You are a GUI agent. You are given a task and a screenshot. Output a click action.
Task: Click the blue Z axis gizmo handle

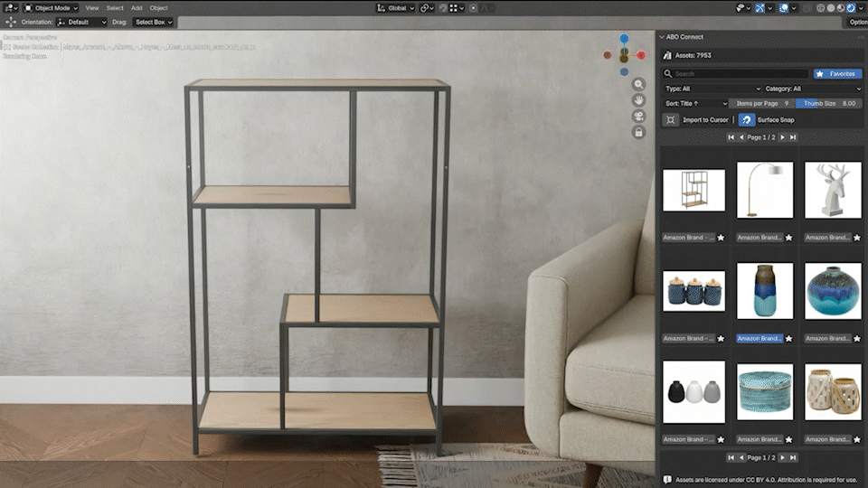pos(624,39)
